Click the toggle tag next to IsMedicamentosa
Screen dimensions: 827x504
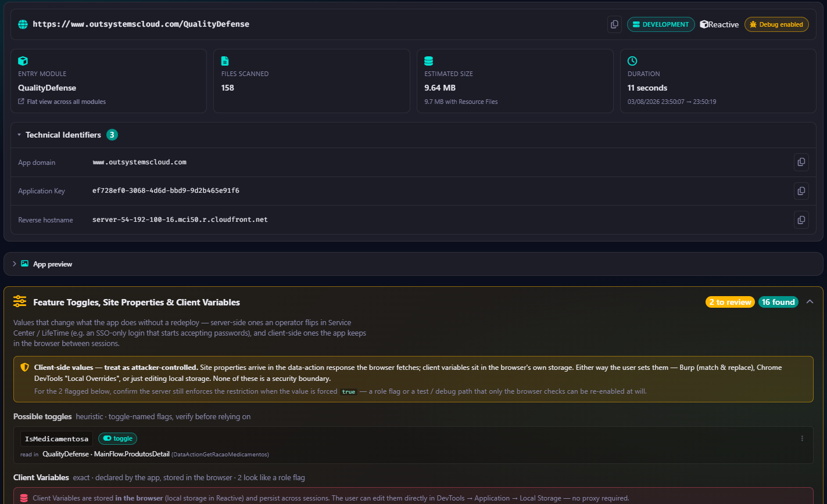(x=118, y=438)
